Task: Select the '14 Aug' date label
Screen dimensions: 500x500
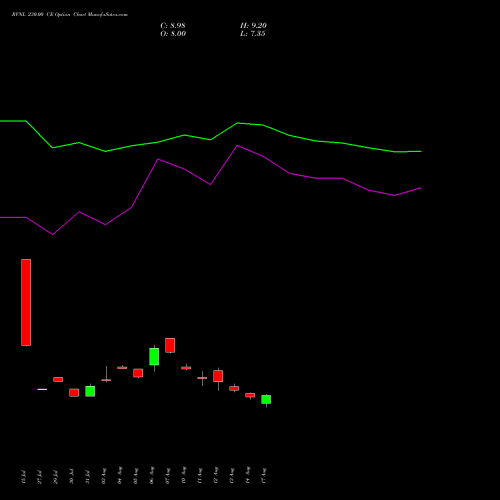Action: pyautogui.click(x=247, y=476)
